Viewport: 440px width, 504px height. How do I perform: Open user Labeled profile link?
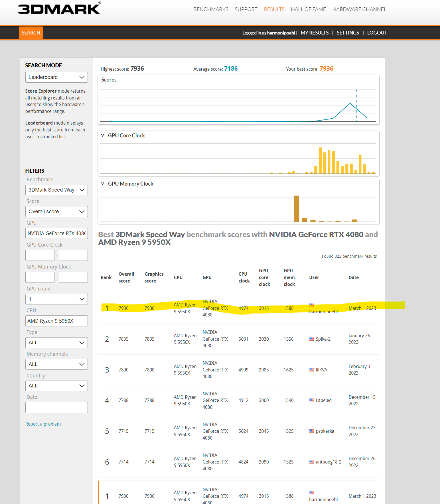point(324,400)
